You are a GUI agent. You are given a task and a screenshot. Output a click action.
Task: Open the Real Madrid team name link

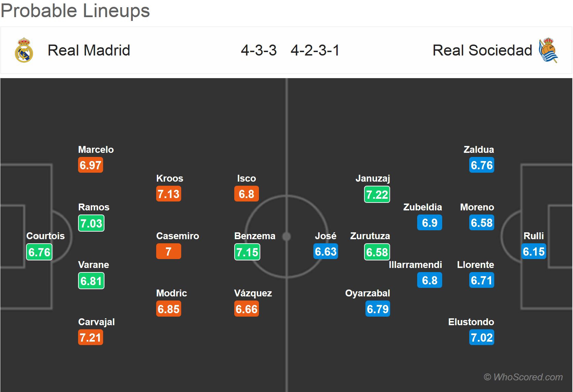pyautogui.click(x=89, y=50)
